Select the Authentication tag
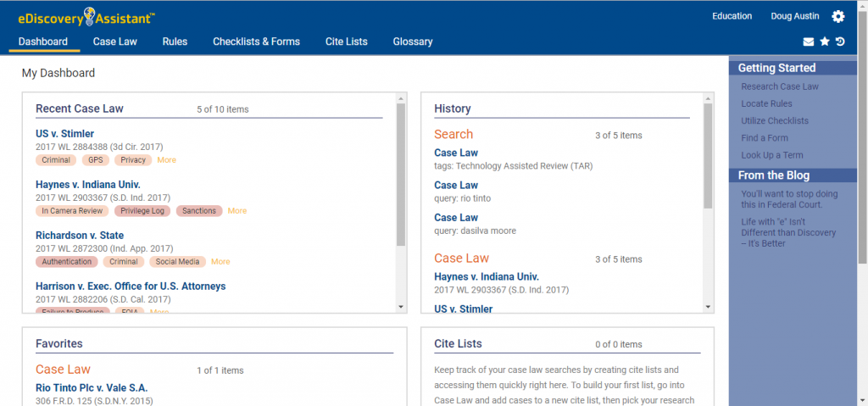The image size is (868, 406). [x=67, y=262]
